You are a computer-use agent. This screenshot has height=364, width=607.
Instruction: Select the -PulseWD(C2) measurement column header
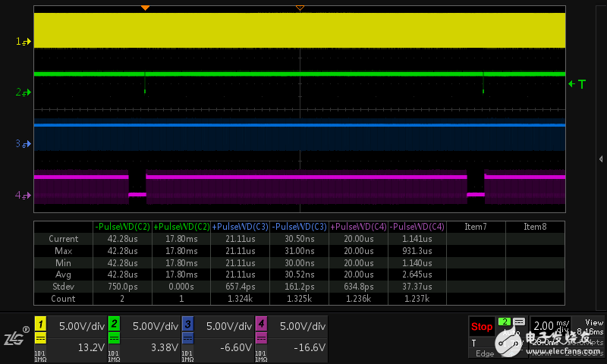point(121,227)
